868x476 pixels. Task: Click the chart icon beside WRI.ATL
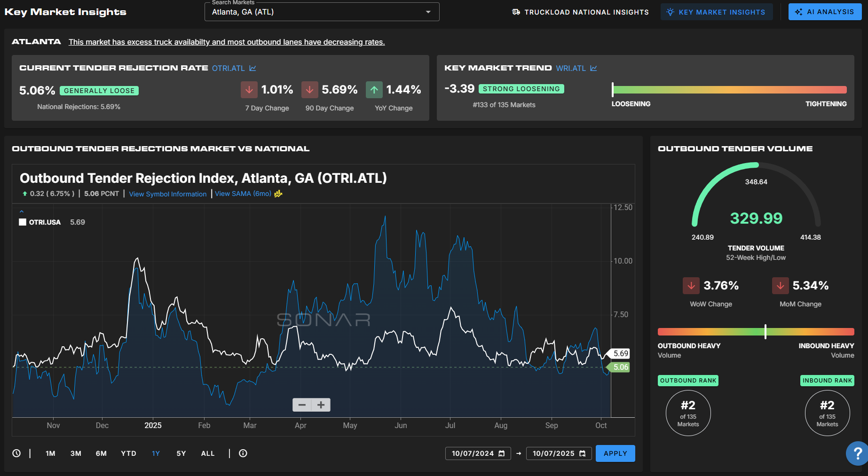(593, 68)
